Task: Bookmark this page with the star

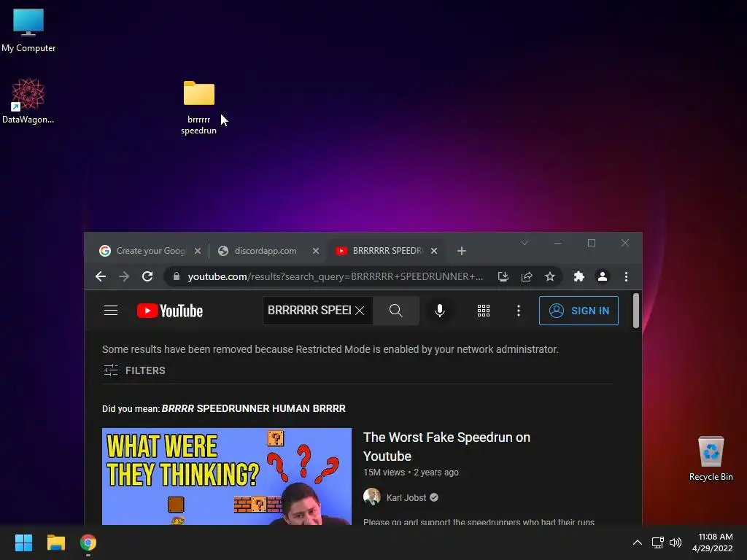Action: pyautogui.click(x=550, y=276)
